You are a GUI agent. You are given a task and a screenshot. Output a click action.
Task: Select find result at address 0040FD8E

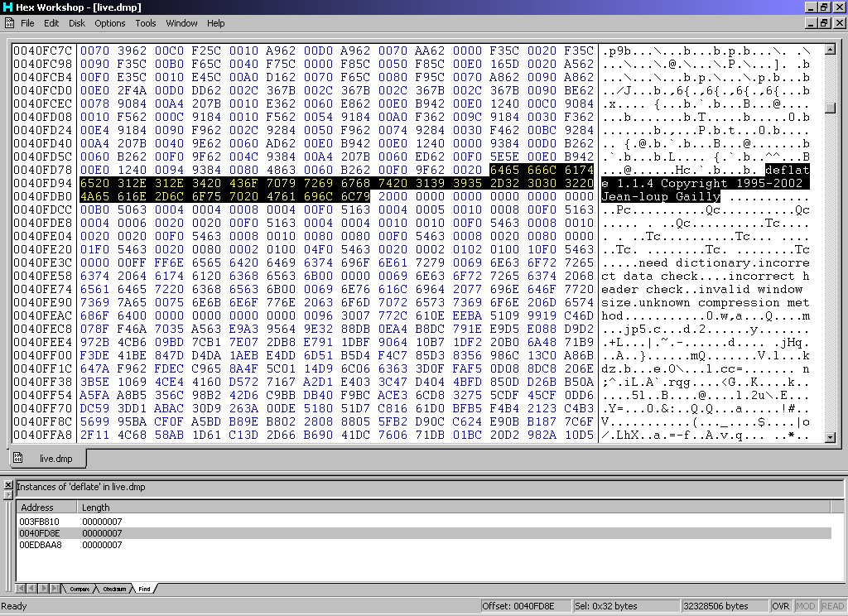coord(424,533)
